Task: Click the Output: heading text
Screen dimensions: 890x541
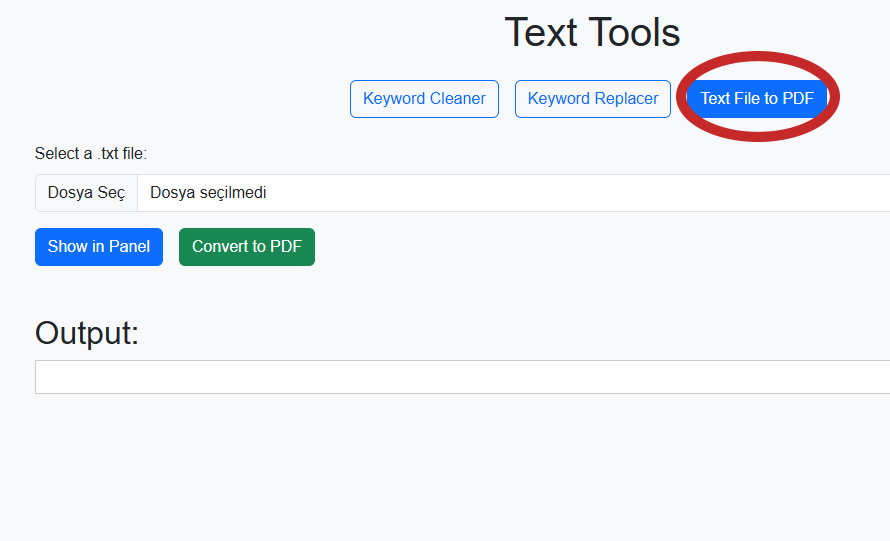Action: click(x=87, y=333)
